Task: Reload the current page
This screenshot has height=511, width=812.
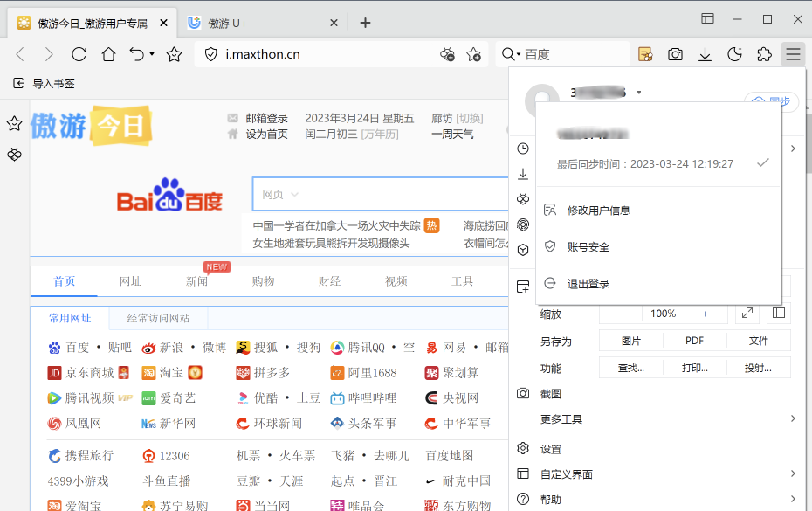Action: (79, 54)
